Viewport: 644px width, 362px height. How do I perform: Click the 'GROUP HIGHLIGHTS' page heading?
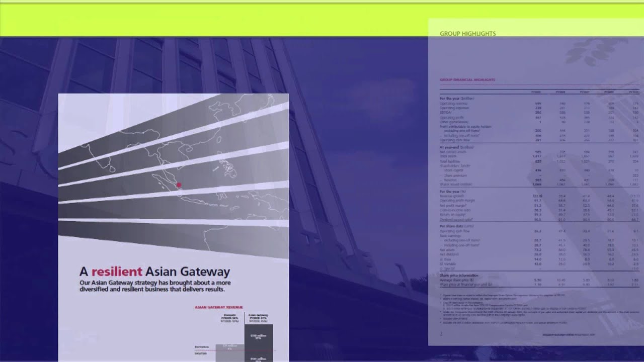click(x=467, y=34)
